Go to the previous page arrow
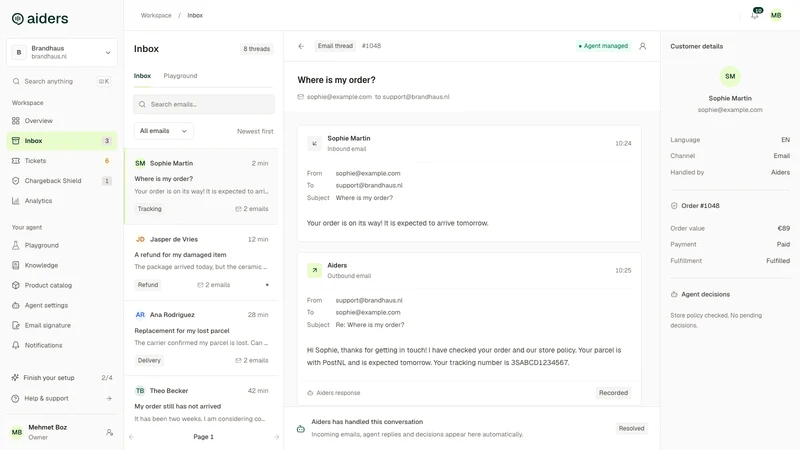The width and height of the screenshot is (800, 450). tap(132, 437)
